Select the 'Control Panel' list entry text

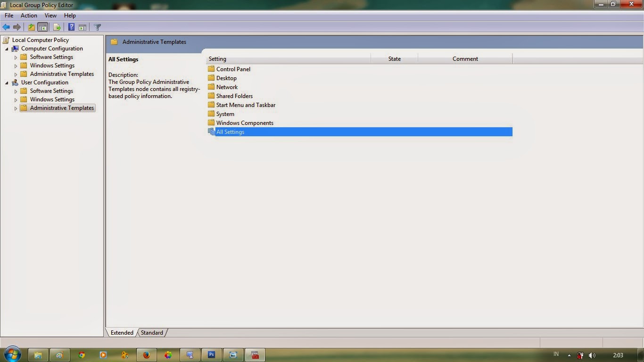click(x=233, y=69)
